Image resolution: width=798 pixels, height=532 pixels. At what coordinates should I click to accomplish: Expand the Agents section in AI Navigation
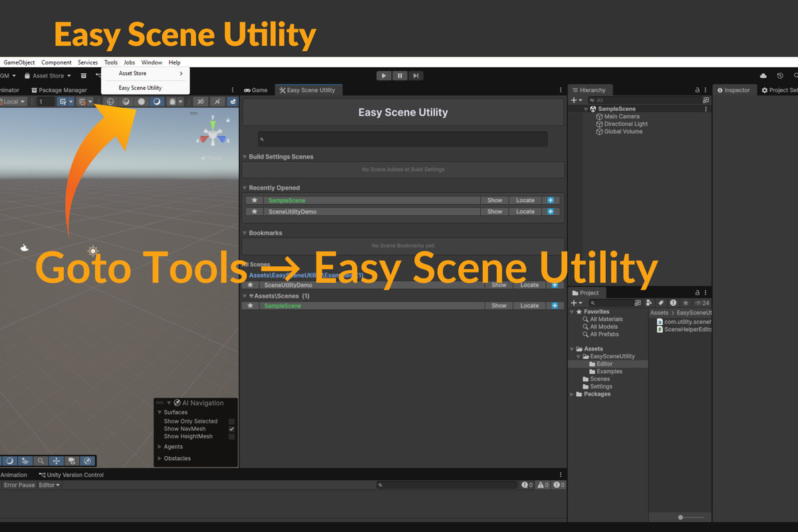pyautogui.click(x=160, y=446)
